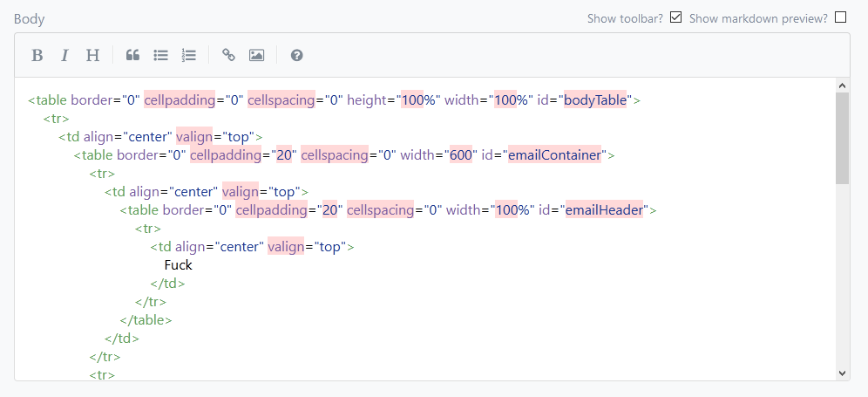Image resolution: width=868 pixels, height=397 pixels.
Task: Insert an image using the picture icon
Action: click(256, 56)
